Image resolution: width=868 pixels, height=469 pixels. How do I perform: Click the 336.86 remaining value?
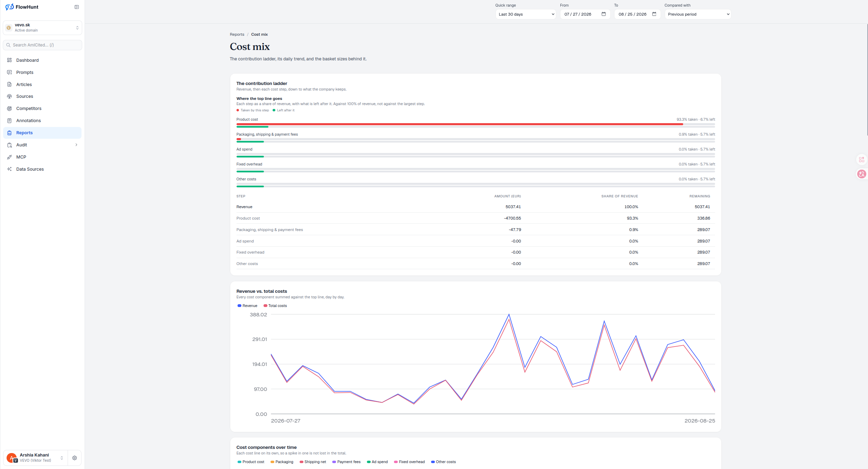point(704,219)
